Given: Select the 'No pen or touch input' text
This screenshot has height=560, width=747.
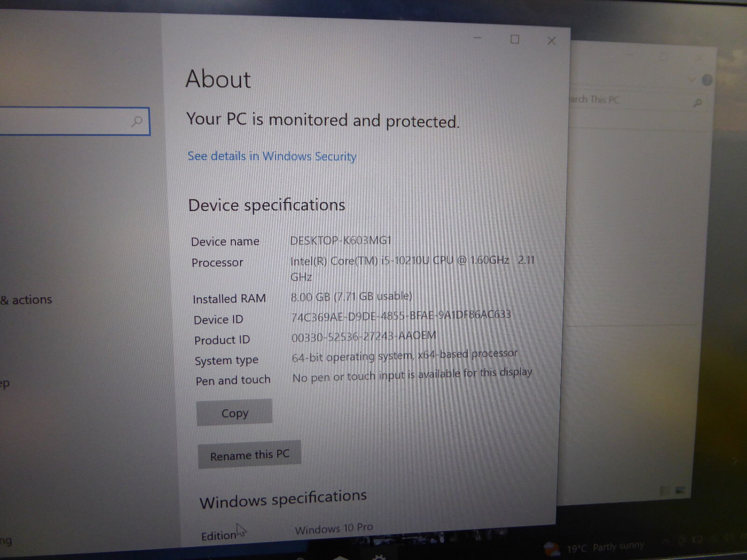Looking at the screenshot, I should 412,374.
